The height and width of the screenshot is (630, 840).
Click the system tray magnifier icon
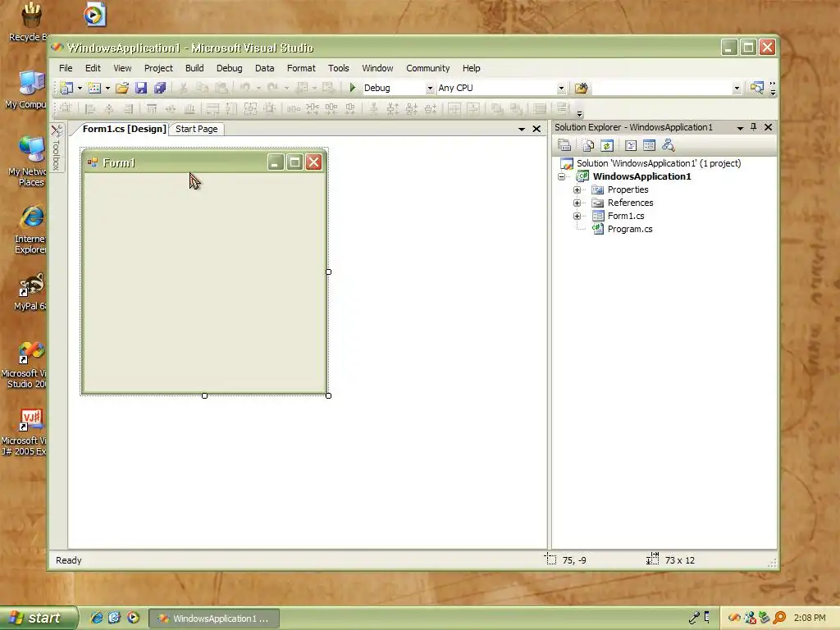(x=779, y=618)
